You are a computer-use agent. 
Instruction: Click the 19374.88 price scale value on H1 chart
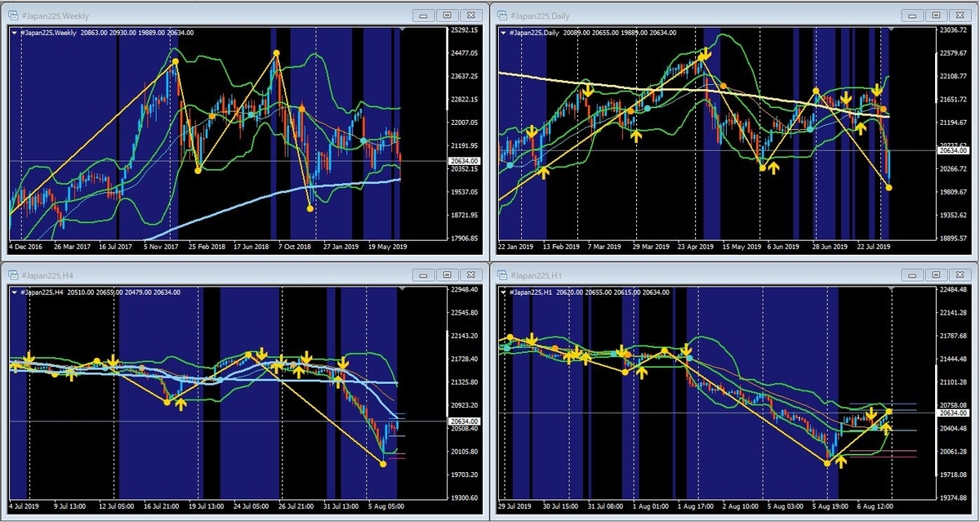point(954,497)
